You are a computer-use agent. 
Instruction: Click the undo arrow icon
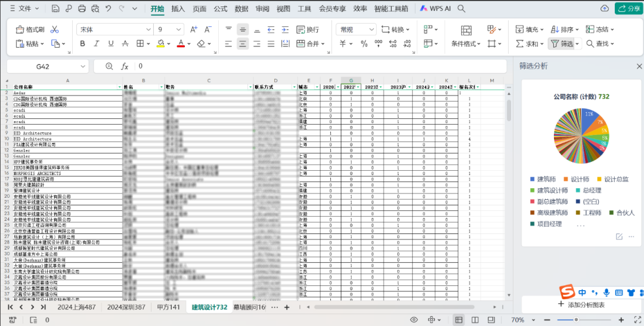108,9
